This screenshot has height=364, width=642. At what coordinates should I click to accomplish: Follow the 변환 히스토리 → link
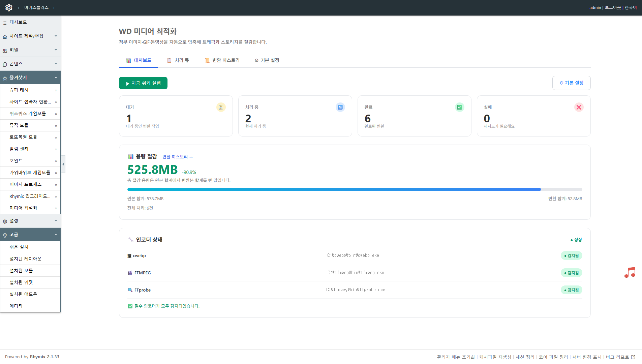pos(178,157)
